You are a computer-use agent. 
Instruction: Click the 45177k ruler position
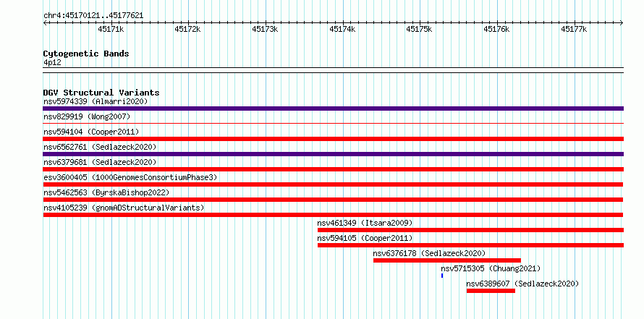pos(575,29)
